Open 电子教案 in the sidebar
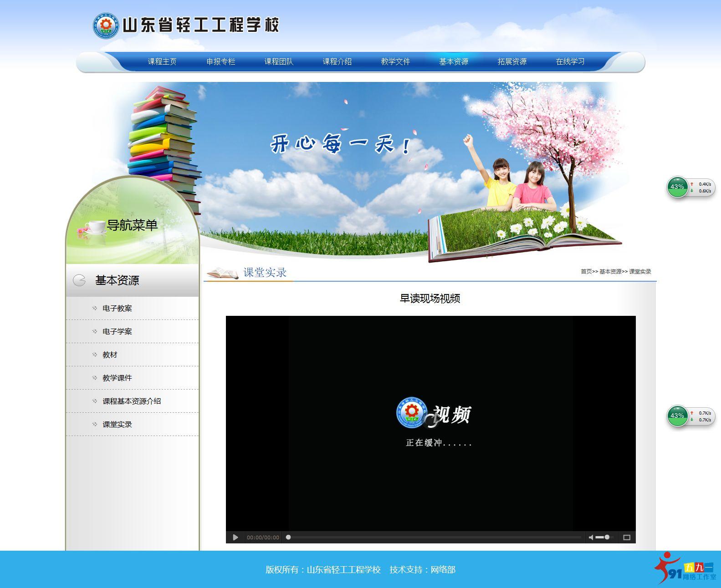The width and height of the screenshot is (721, 588). [x=117, y=308]
